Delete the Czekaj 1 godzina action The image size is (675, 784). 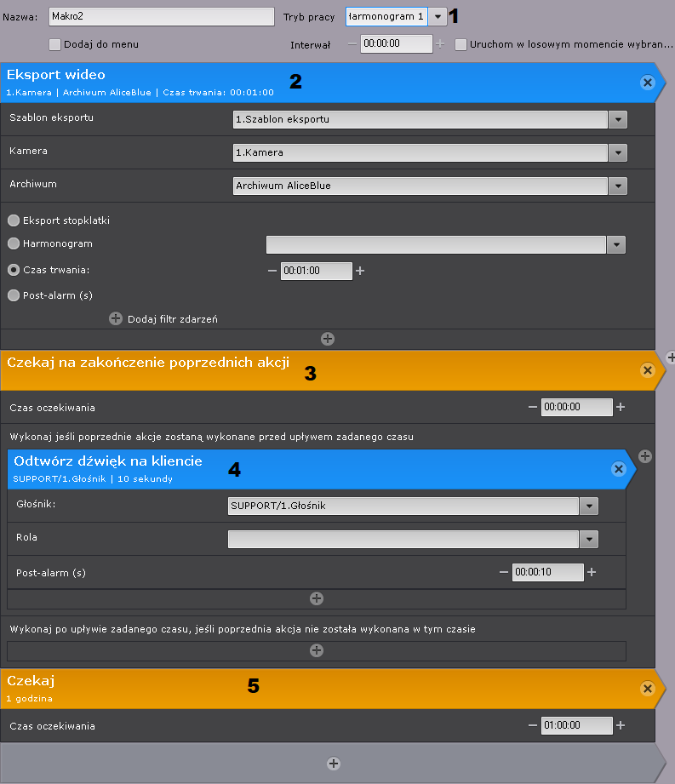pos(647,688)
